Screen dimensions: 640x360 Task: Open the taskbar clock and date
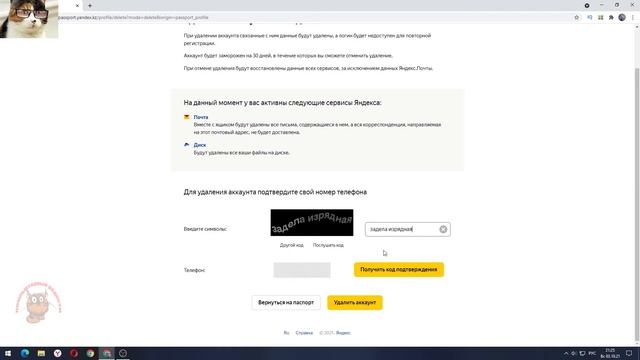coord(610,353)
